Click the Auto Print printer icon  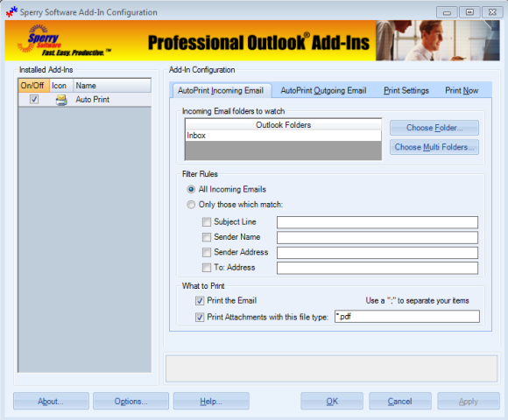point(61,100)
